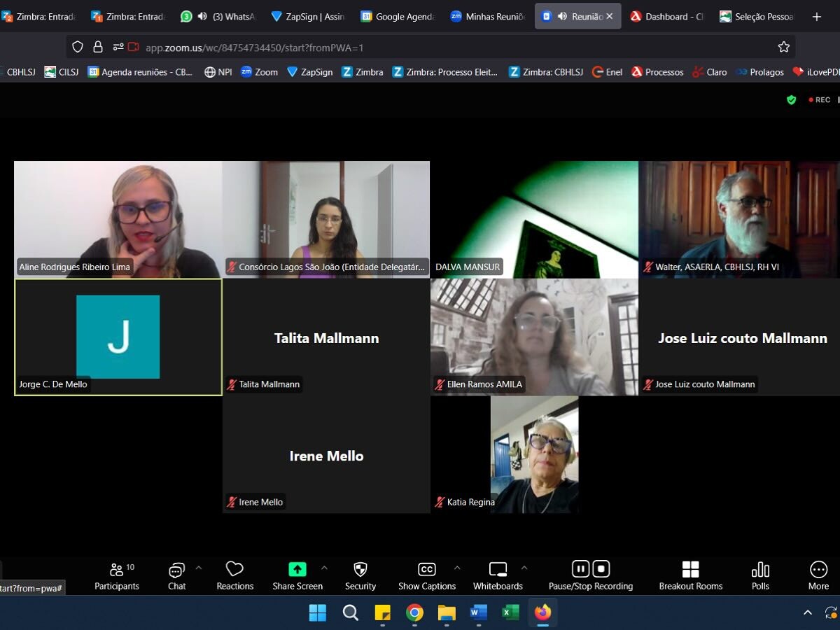Open the Reactions menu
This screenshot has width=840, height=630.
pyautogui.click(x=234, y=576)
